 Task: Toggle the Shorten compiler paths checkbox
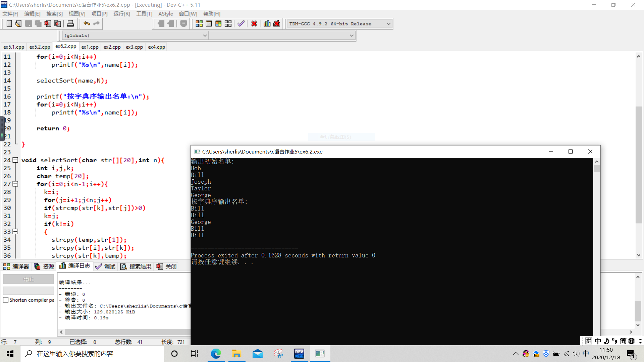pyautogui.click(x=6, y=300)
